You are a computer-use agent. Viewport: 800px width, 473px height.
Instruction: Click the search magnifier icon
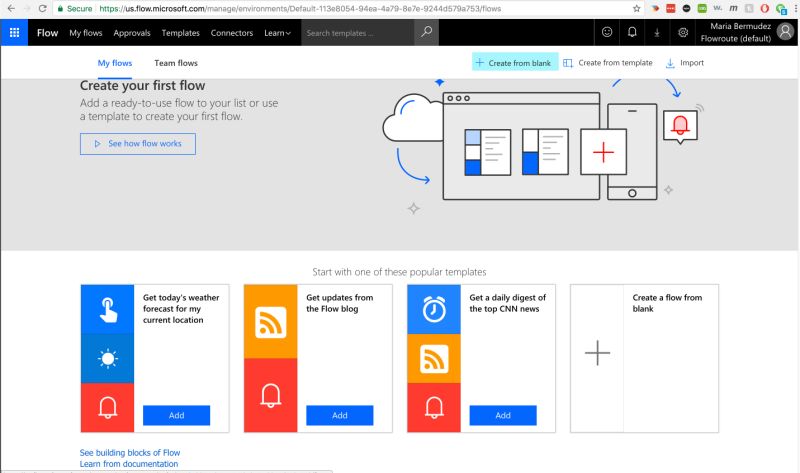click(x=427, y=32)
